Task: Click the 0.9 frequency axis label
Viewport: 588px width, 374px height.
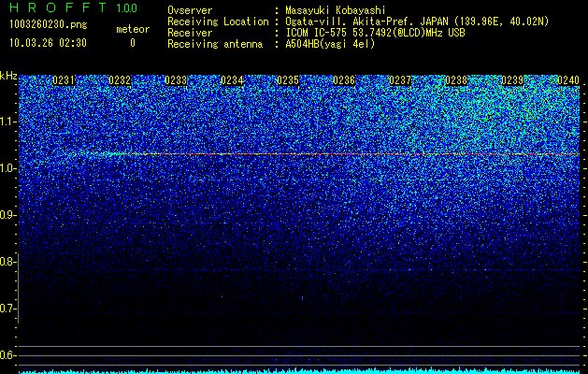Action: point(7,215)
